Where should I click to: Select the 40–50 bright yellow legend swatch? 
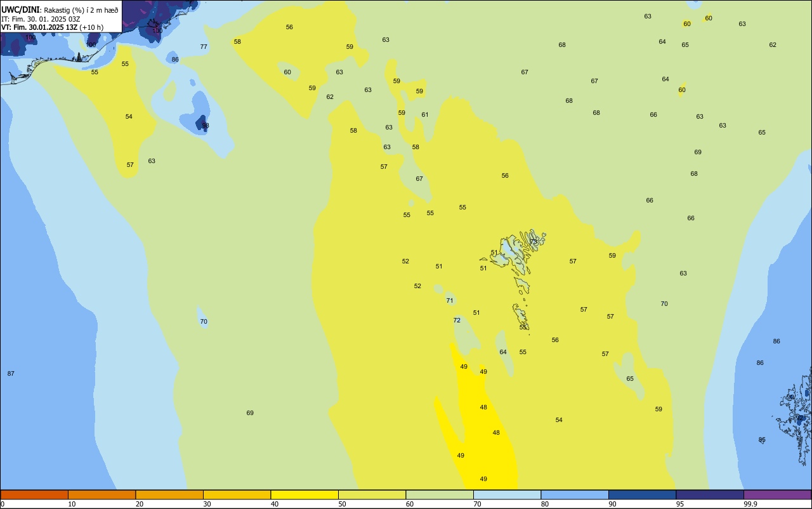pyautogui.click(x=304, y=494)
